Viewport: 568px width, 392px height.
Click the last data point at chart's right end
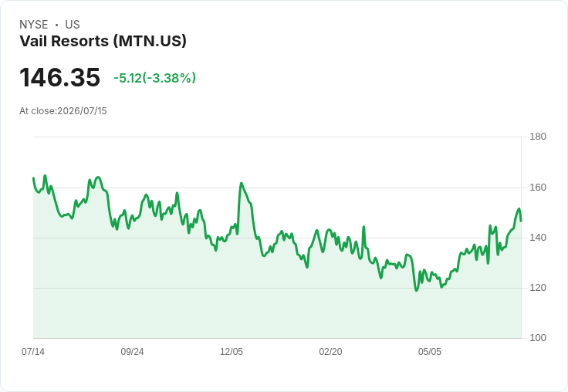(521, 221)
